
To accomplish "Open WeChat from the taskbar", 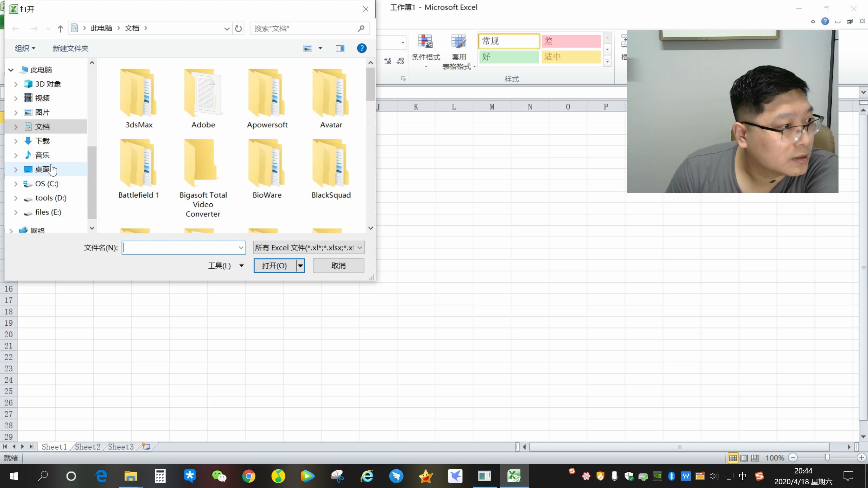I will (219, 476).
